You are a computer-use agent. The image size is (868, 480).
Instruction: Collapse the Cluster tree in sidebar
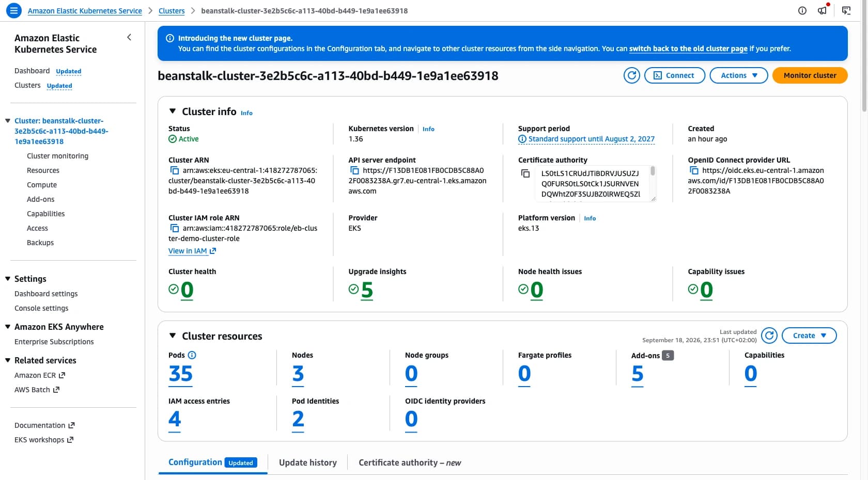(x=8, y=121)
